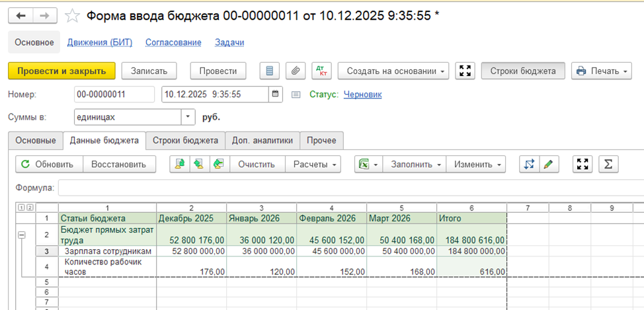Screen dimensions: 644x310
Task: Open the Движения (БИТ) section
Action: click(x=100, y=42)
